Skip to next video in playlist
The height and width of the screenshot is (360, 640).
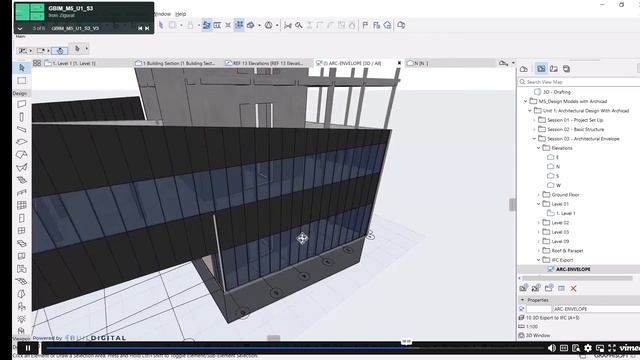pos(147,28)
